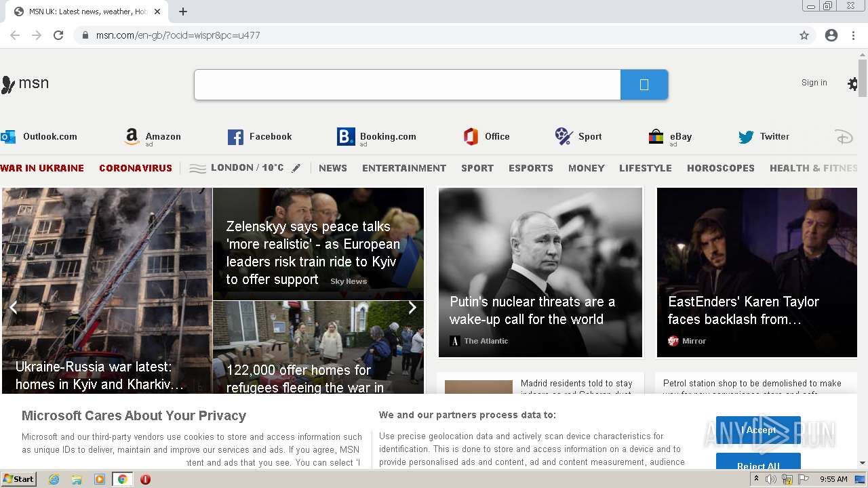Show hidden system tray icons
This screenshot has width=868, height=488.
(757, 479)
